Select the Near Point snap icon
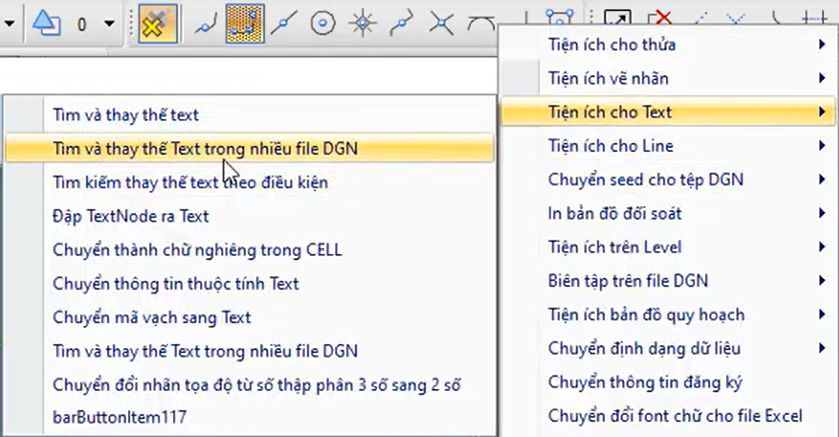839x437 pixels. click(x=206, y=24)
